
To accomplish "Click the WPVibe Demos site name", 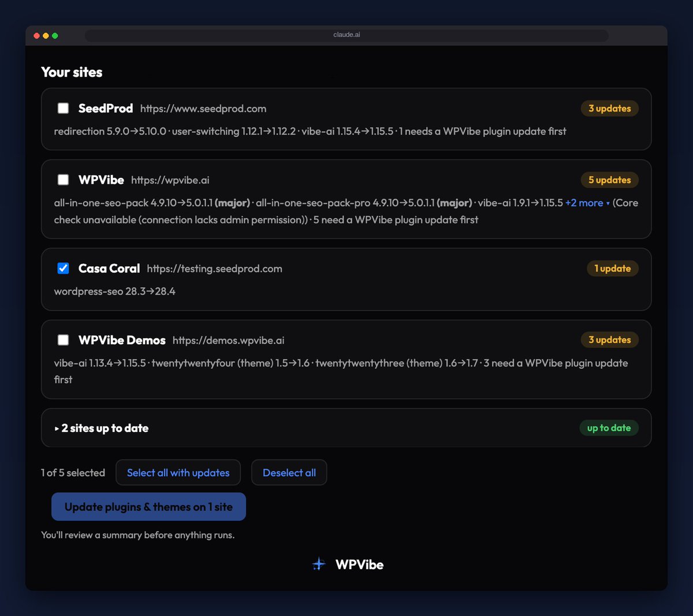I will pos(122,339).
